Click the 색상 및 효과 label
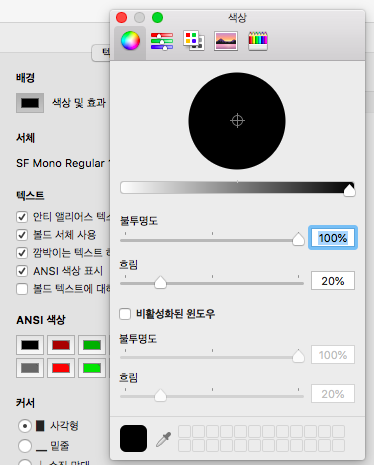This screenshot has height=465, width=374. tap(79, 103)
